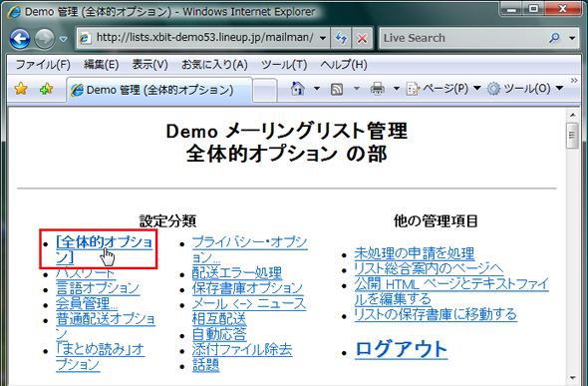Click the RSS Feeds icon
This screenshot has width=588, height=386.
[x=337, y=89]
